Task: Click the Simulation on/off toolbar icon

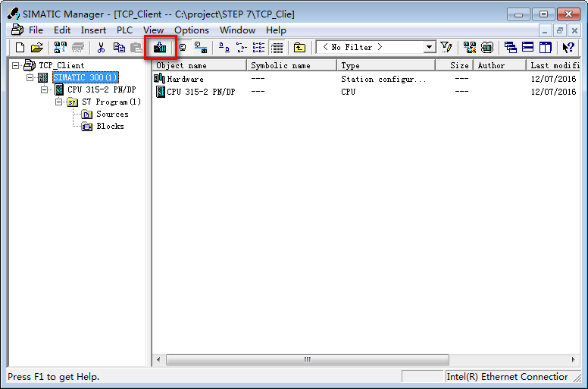Action: point(487,47)
